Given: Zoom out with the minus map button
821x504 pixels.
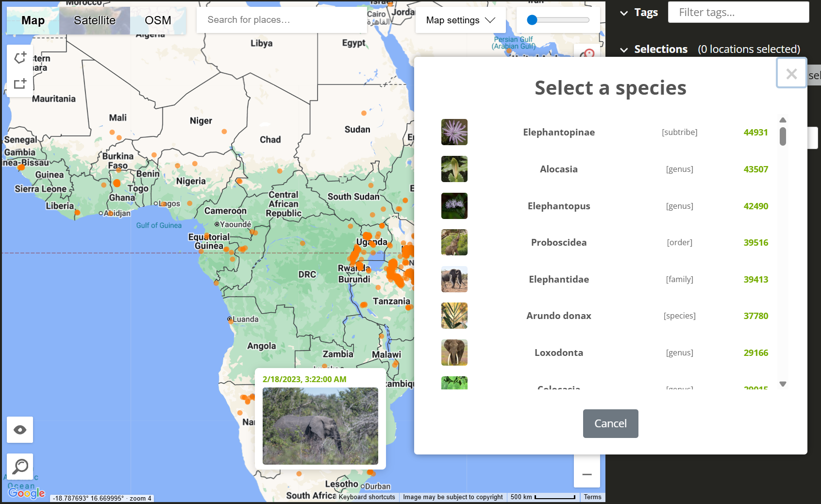Looking at the screenshot, I should pyautogui.click(x=587, y=474).
